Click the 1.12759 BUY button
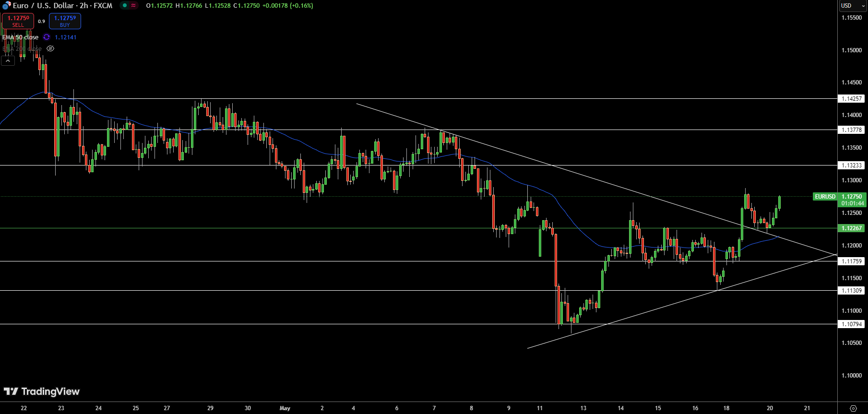 (x=65, y=21)
